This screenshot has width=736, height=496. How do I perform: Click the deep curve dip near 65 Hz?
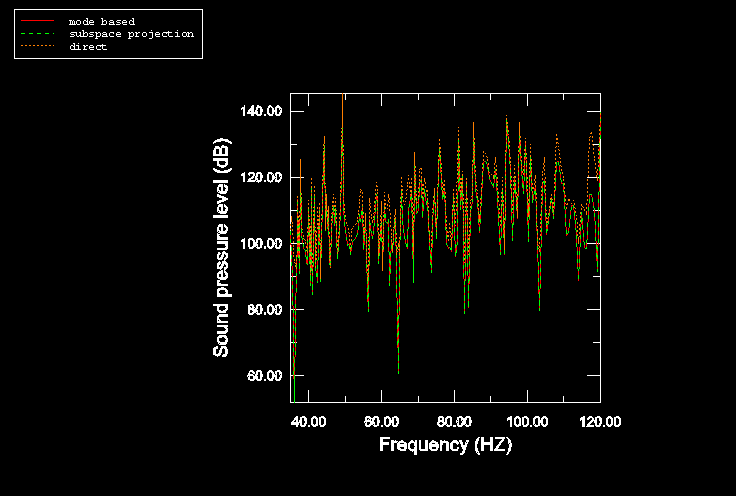click(398, 368)
